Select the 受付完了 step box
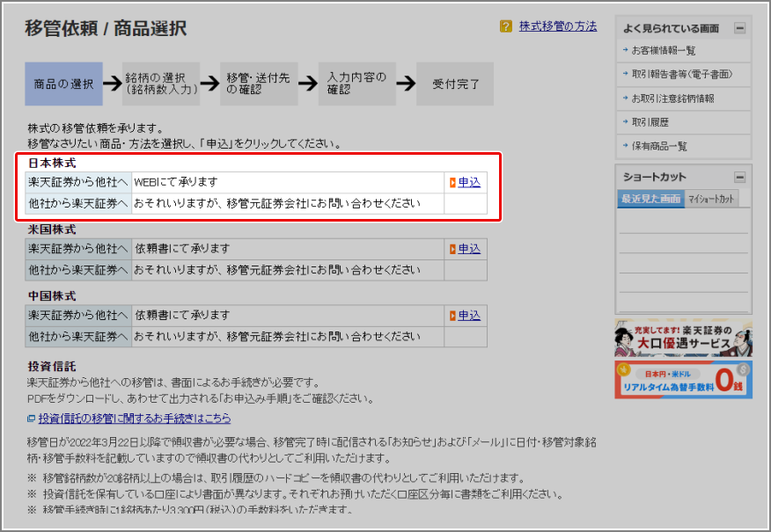The height and width of the screenshot is (532, 771). tap(455, 84)
